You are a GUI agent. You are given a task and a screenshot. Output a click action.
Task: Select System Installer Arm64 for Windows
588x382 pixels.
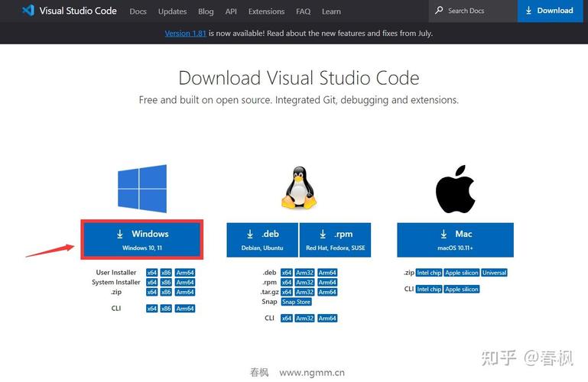(x=185, y=283)
